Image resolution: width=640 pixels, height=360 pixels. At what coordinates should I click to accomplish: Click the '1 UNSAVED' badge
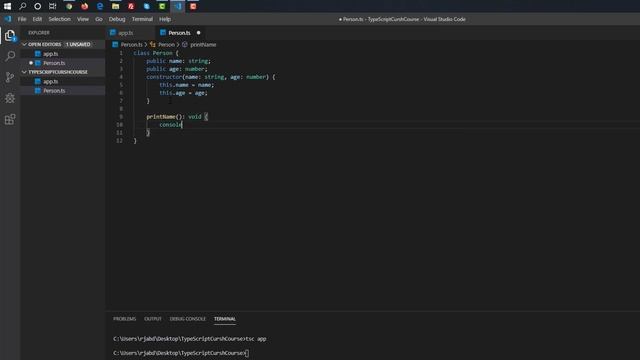(78, 44)
